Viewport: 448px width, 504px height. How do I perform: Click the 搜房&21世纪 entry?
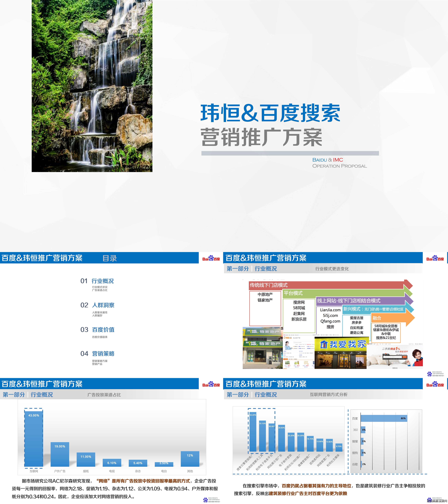[x=386, y=338]
